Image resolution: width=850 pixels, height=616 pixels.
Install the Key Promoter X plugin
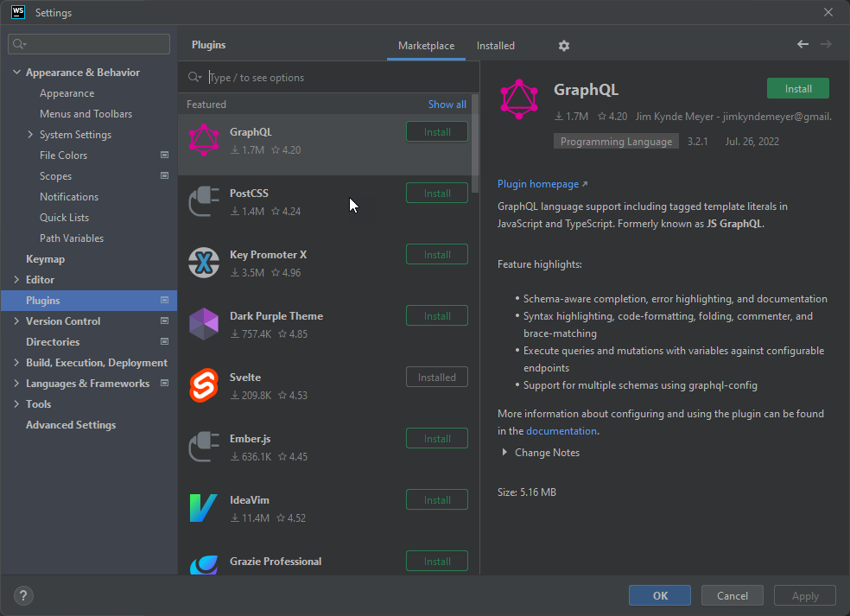[x=437, y=254]
